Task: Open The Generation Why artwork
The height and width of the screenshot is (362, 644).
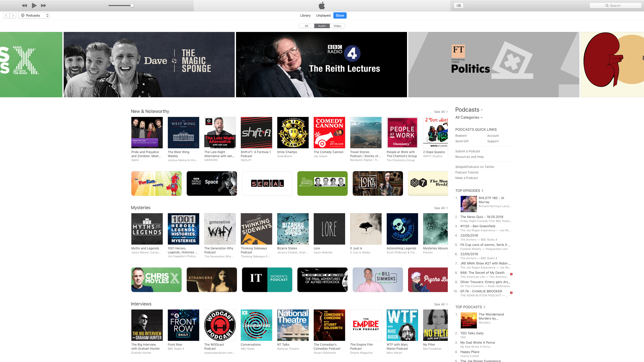Action: [220, 229]
